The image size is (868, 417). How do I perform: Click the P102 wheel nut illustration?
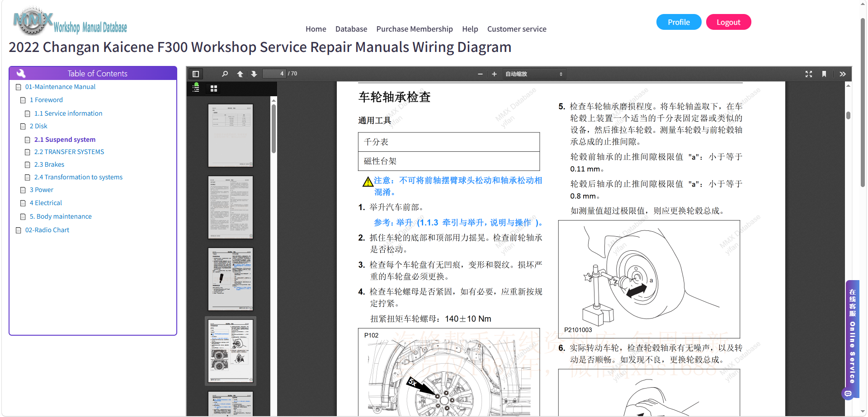point(448,372)
